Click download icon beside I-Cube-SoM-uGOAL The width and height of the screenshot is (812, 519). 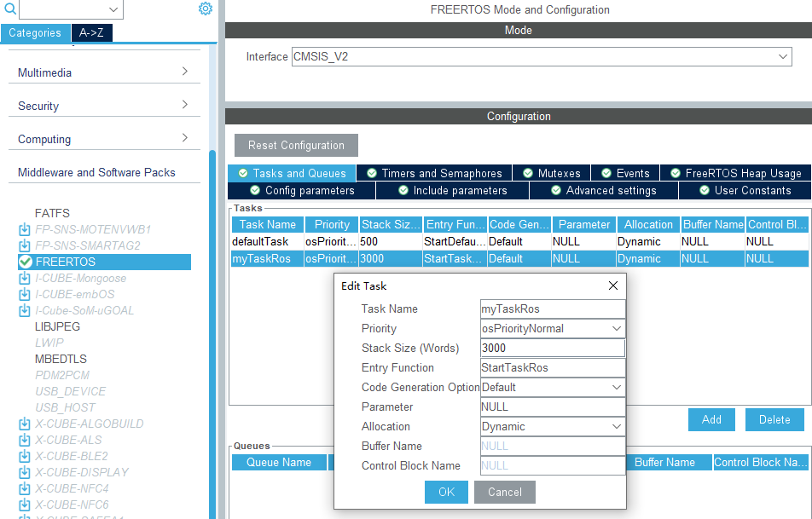25,310
